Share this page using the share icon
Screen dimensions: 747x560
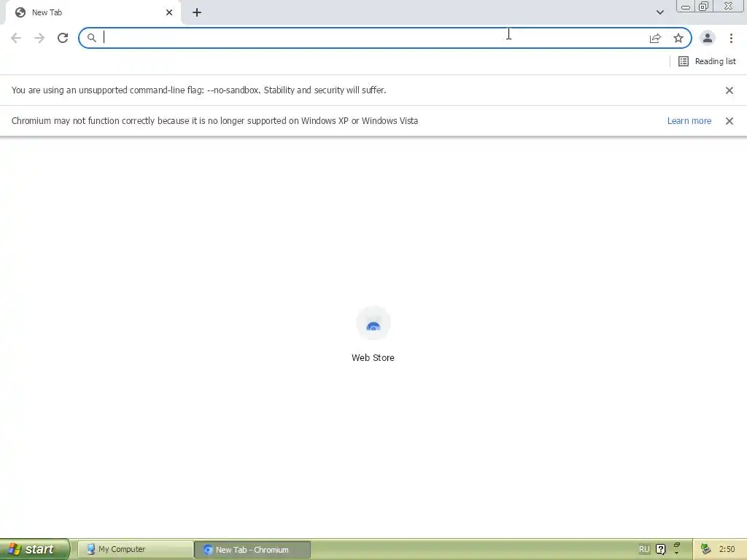tap(655, 38)
